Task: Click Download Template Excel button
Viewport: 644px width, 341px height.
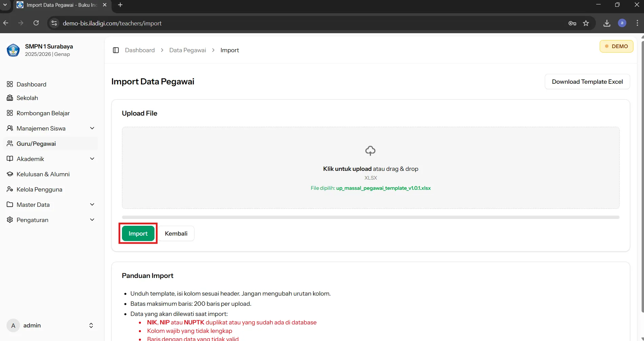Action: (x=587, y=81)
